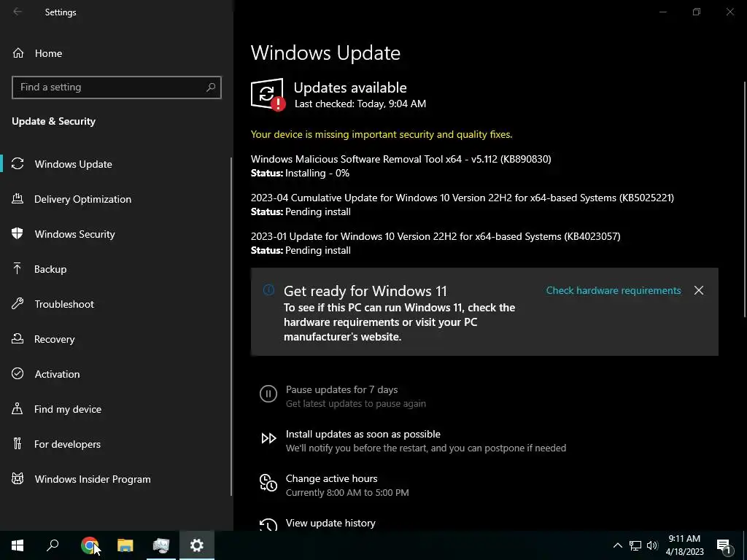This screenshot has height=560, width=747.
Task: Click 'Status: Installing - 0%' text
Action: point(300,173)
